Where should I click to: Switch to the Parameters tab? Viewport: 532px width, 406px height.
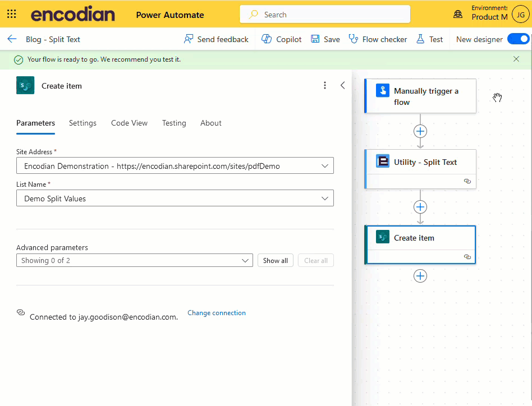[35, 123]
